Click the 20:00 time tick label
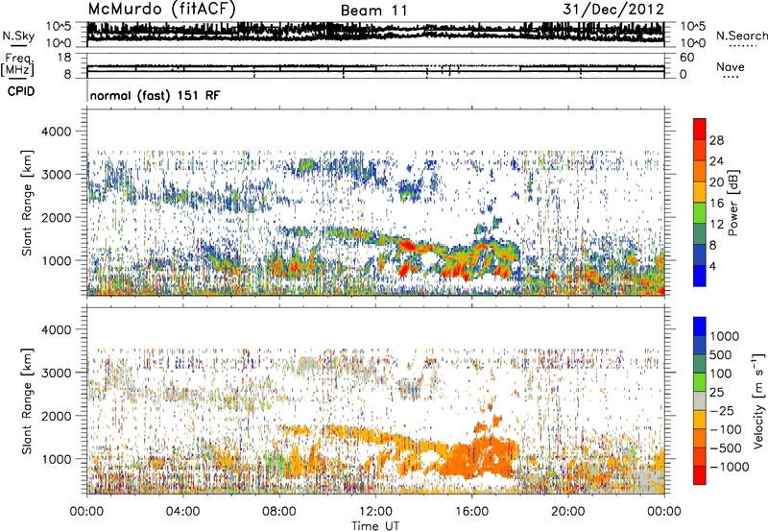The image size is (768, 532). tap(568, 512)
